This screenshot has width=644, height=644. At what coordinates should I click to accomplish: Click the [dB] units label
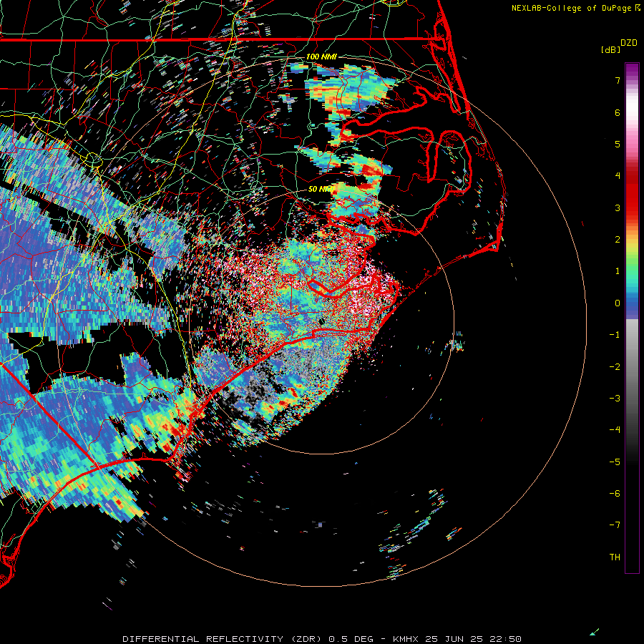(x=610, y=50)
